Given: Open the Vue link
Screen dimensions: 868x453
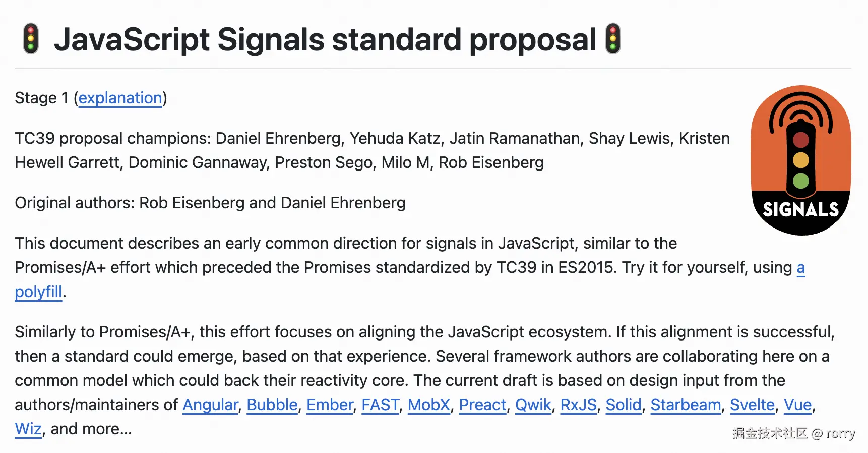Looking at the screenshot, I should tap(797, 405).
